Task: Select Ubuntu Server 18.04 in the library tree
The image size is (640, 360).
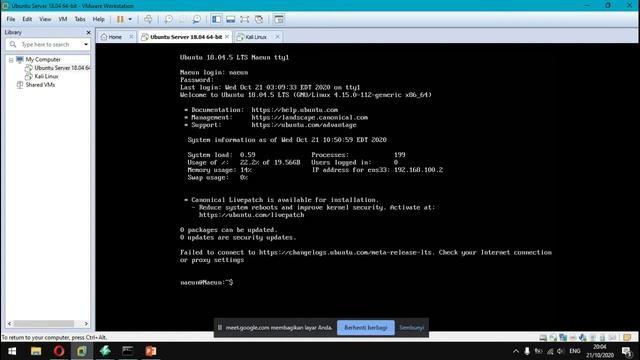Action: point(62,68)
